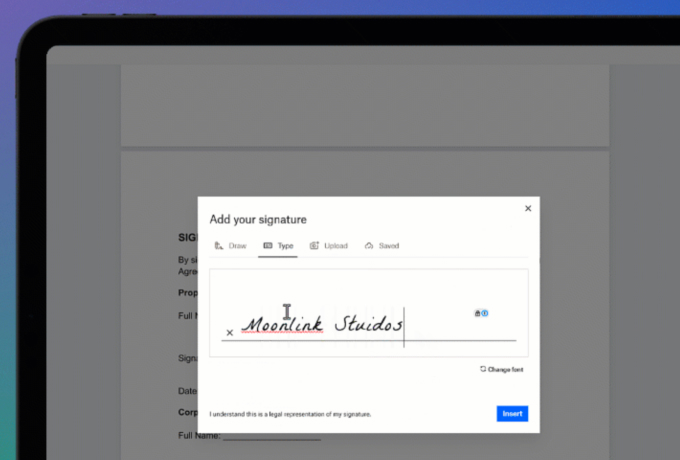The image size is (680, 460).
Task: Close the Add your signature dialog
Action: 528,209
